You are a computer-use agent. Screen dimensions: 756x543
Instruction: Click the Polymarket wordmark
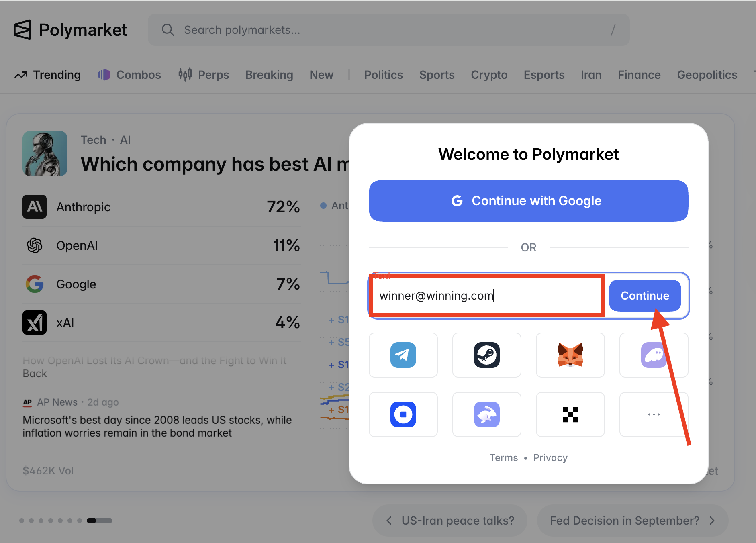coord(83,30)
